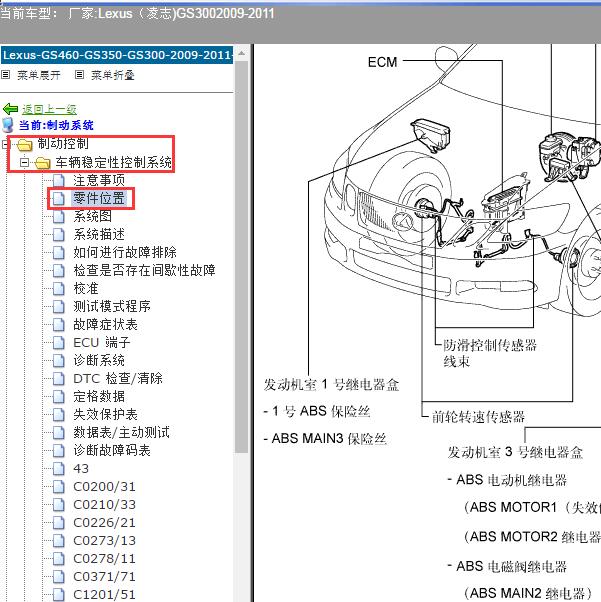This screenshot has width=601, height=602.
Task: Click the document icon beside 系统描述
Action: point(58,234)
